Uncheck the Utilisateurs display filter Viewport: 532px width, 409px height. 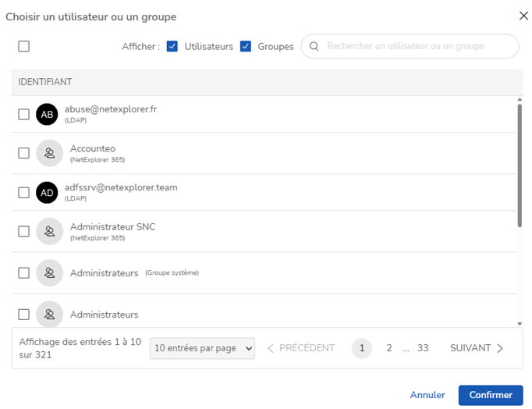point(172,46)
